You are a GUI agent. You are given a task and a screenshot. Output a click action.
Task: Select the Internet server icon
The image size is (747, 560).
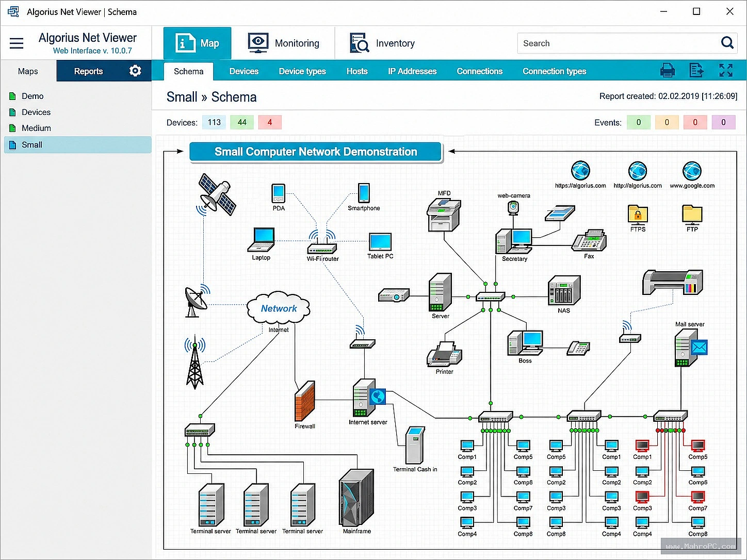pyautogui.click(x=368, y=398)
